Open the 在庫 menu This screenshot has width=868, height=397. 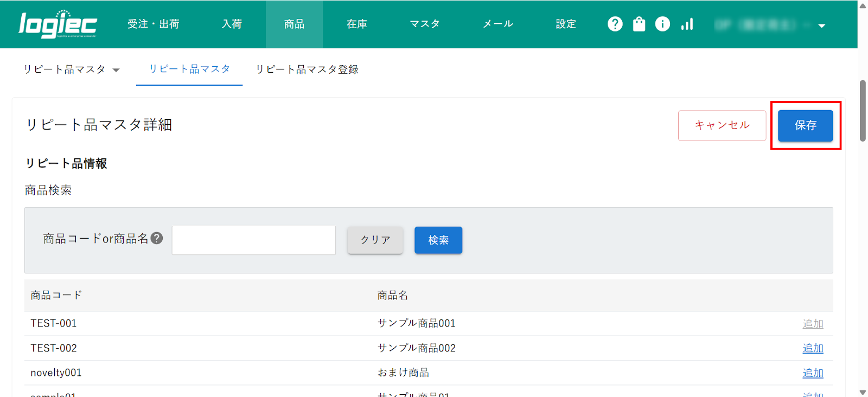point(356,24)
